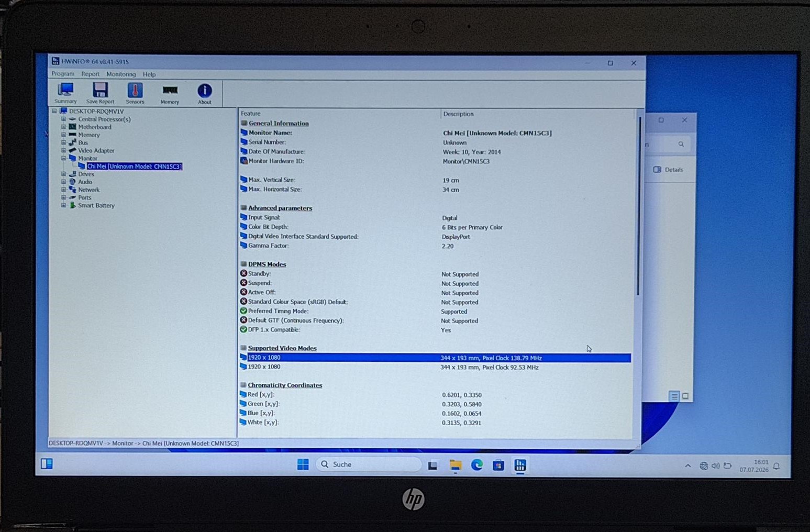Screen dimensions: 810x532
Task: Click the volume speaker tray icon
Action: (x=715, y=465)
